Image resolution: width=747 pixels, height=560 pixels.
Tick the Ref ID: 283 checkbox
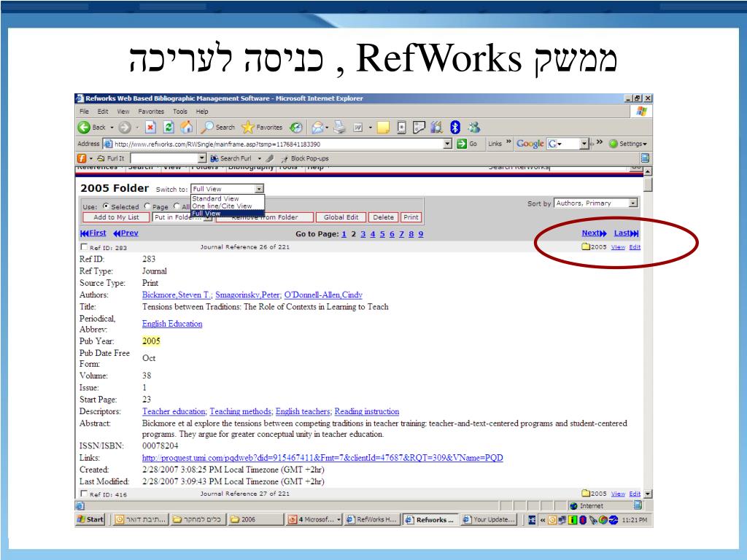(85, 246)
